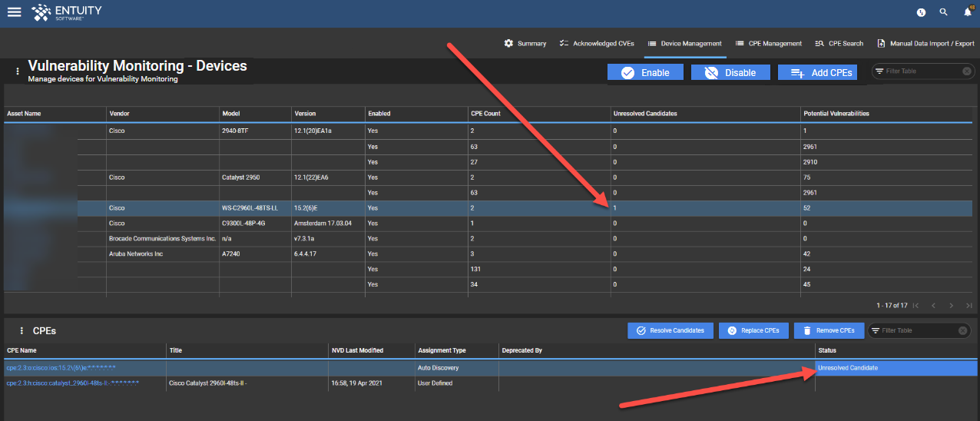Open the CPEs panel three-dot options menu
980x421 pixels.
click(22, 331)
